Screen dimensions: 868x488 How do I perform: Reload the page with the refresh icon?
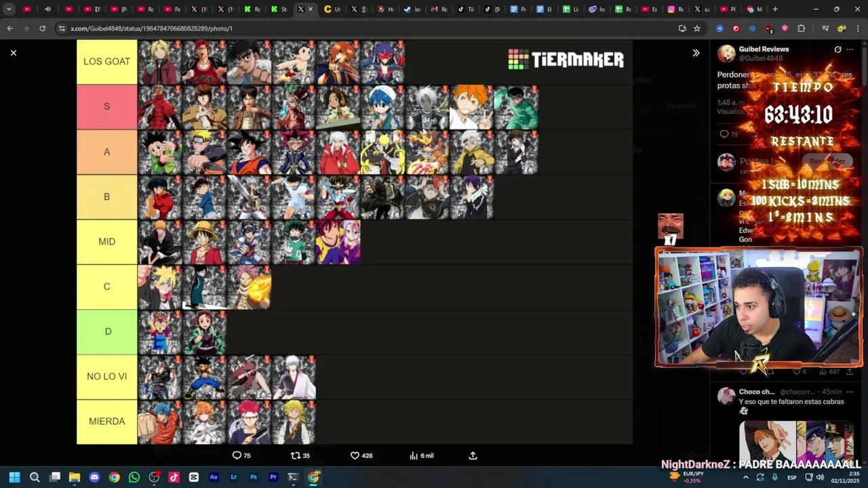pos(42,28)
